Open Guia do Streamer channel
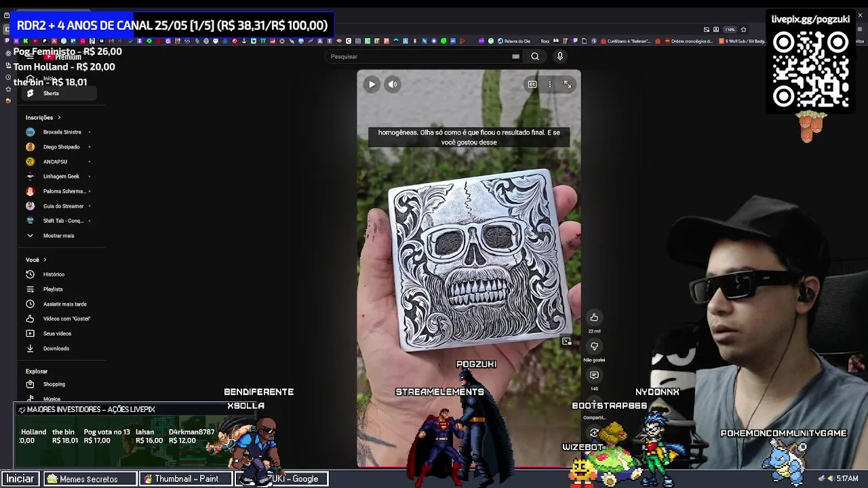The width and height of the screenshot is (868, 488). (x=58, y=206)
